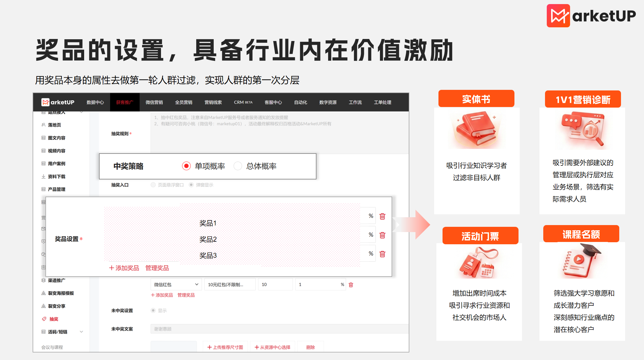
Task: Click the 落地页 landing page icon
Action: click(43, 125)
